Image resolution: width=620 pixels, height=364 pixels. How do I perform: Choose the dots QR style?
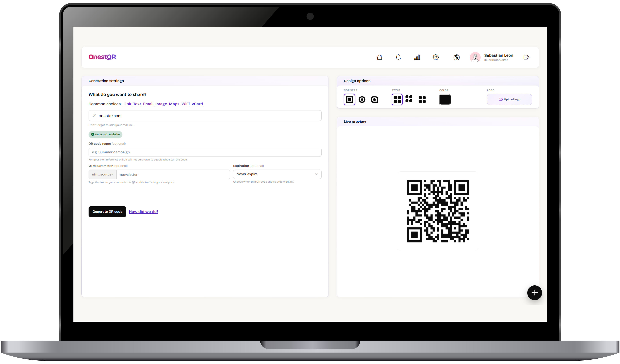click(409, 99)
